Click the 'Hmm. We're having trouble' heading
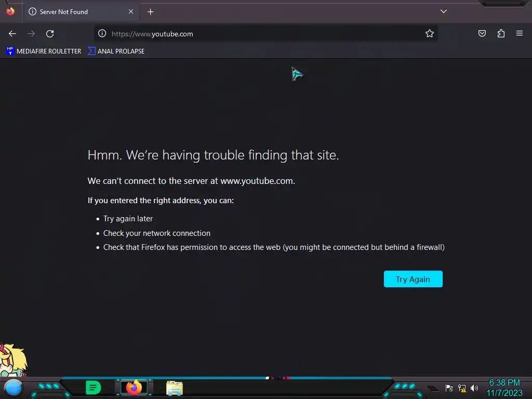The height and width of the screenshot is (399, 532). [213, 155]
